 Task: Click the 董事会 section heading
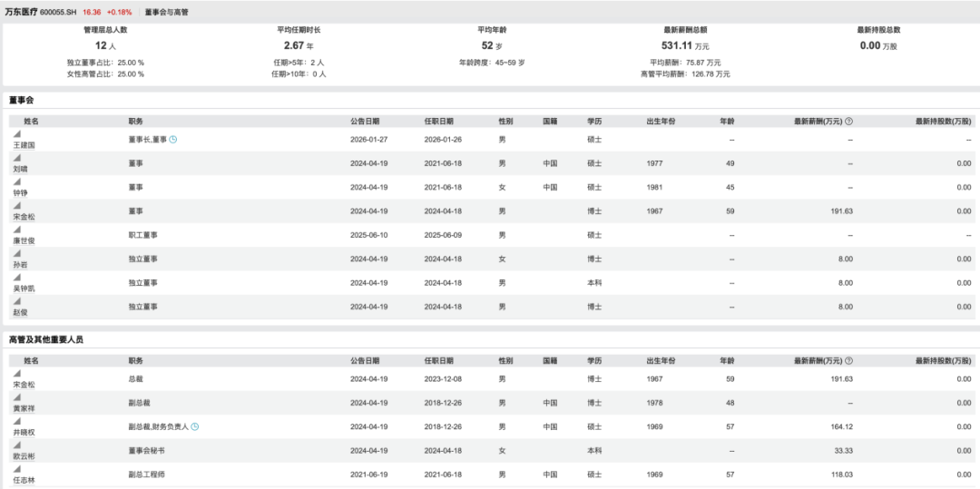coord(22,99)
